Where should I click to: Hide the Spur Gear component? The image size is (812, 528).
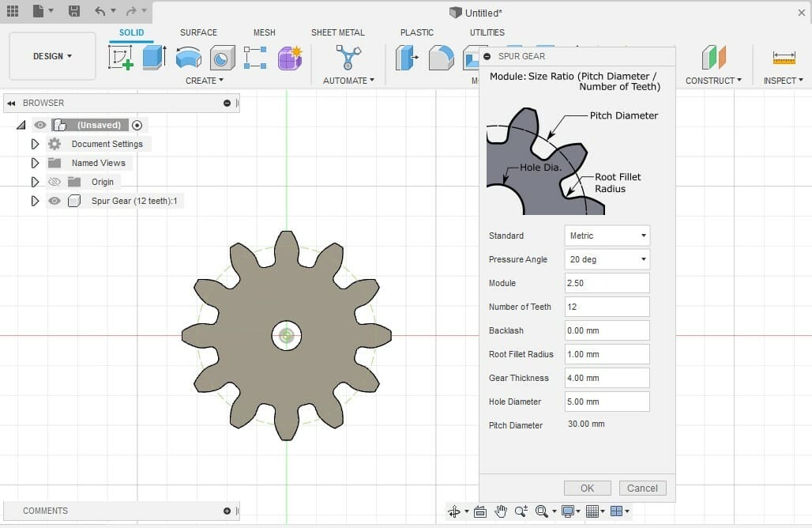point(54,201)
